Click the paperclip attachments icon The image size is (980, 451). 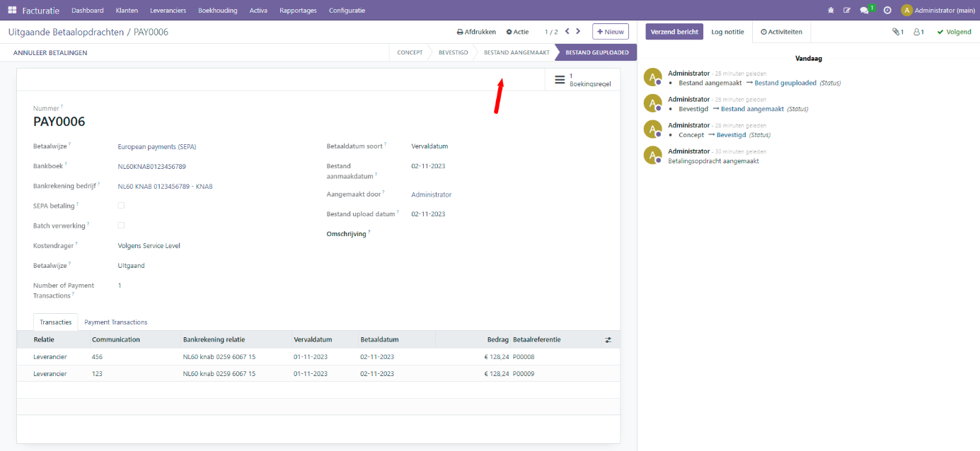pos(897,32)
